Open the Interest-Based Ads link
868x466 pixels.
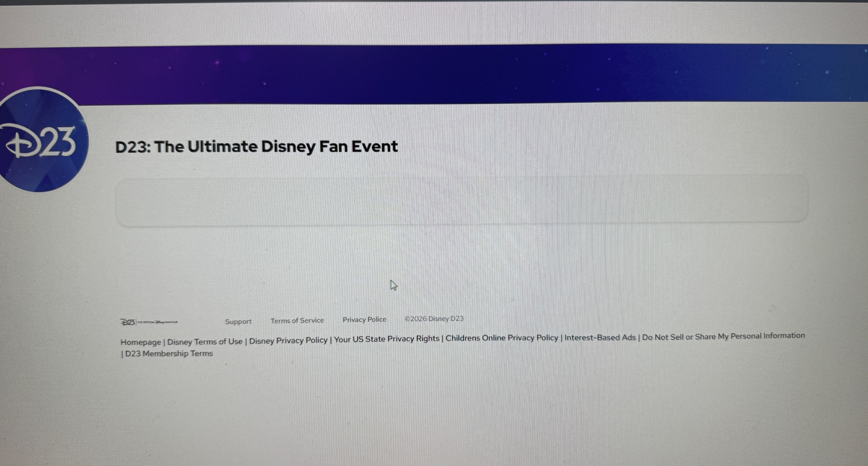click(600, 337)
